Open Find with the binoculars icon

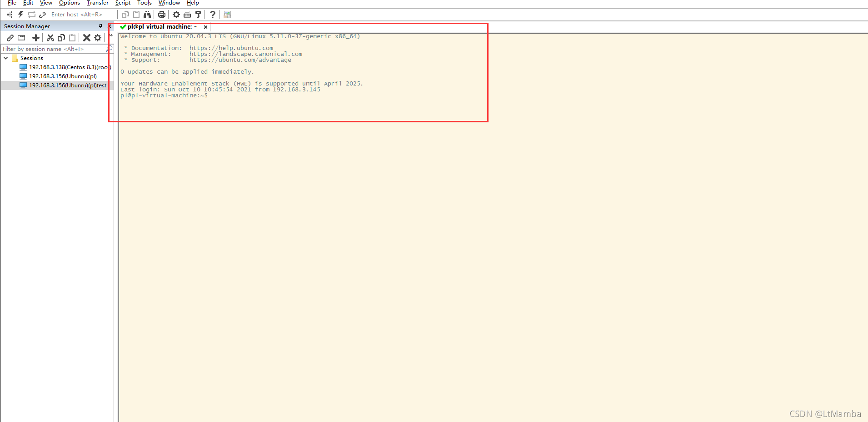pos(147,15)
